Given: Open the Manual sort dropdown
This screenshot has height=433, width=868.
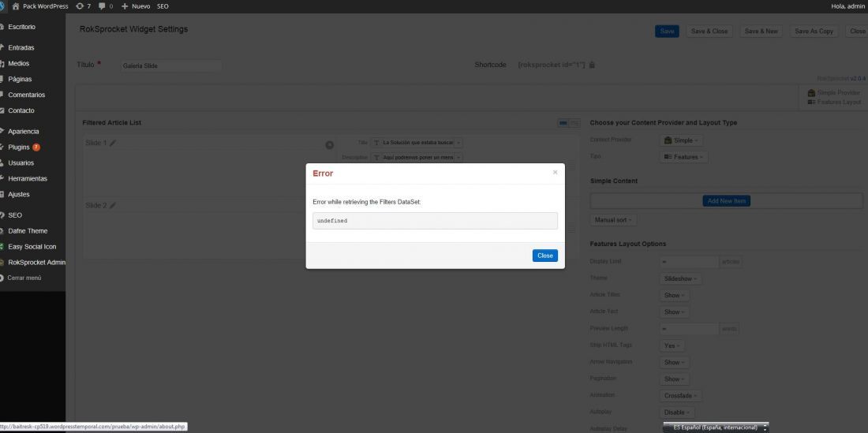Looking at the screenshot, I should pyautogui.click(x=614, y=220).
